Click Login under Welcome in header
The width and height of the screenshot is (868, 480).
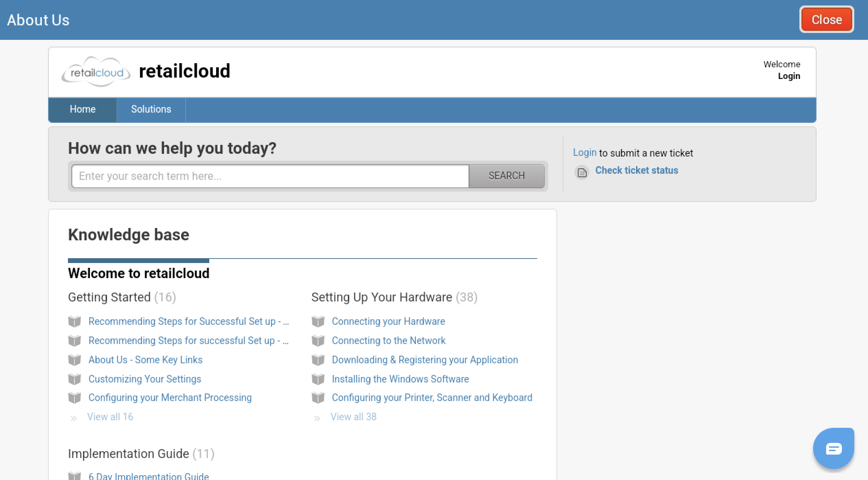(x=789, y=76)
